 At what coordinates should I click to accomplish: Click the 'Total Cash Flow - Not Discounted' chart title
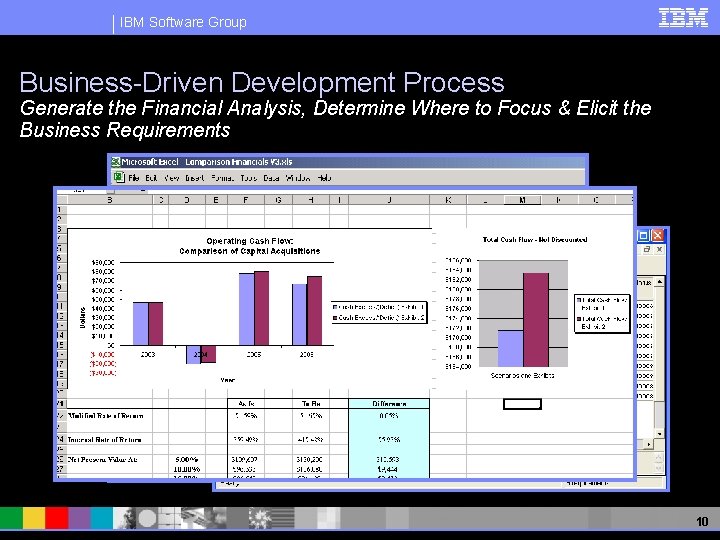[x=535, y=240]
